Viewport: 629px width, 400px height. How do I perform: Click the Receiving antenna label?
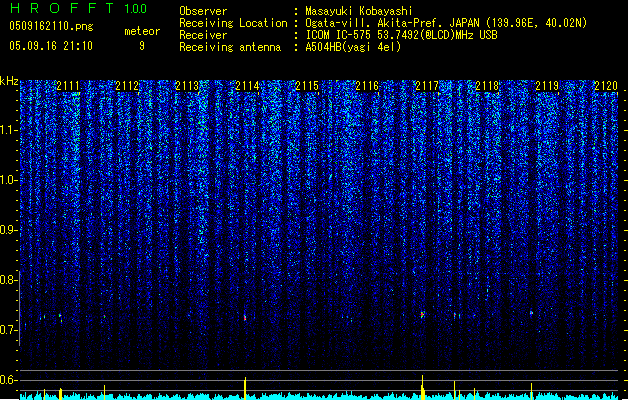tap(230, 47)
